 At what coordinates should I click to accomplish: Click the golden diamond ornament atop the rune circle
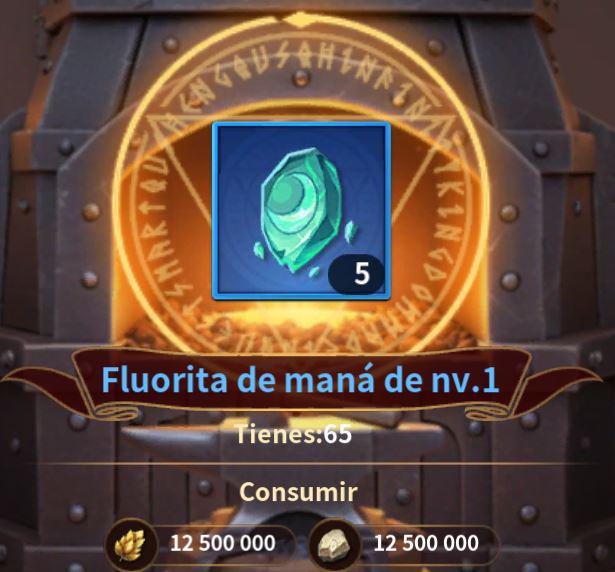pos(301,20)
